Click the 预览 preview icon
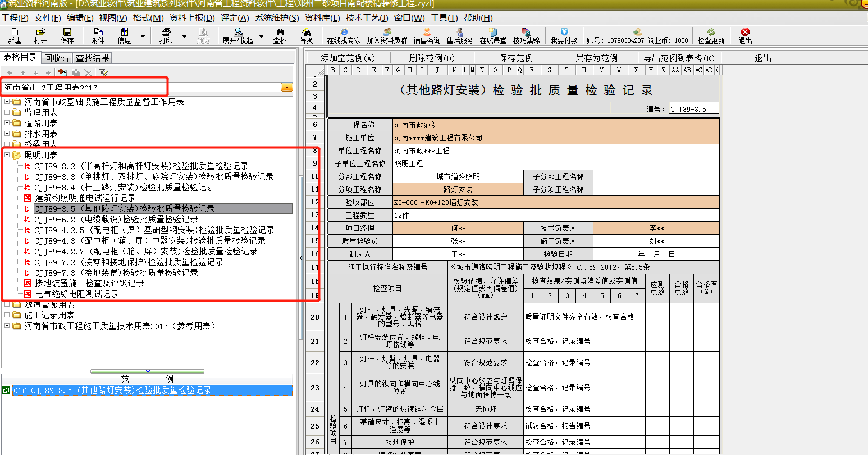The image size is (868, 455). click(203, 36)
